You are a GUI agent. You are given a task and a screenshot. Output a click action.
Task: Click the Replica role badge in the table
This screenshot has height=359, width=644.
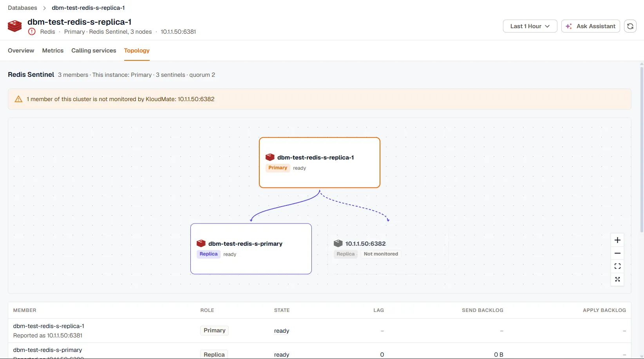pos(214,354)
